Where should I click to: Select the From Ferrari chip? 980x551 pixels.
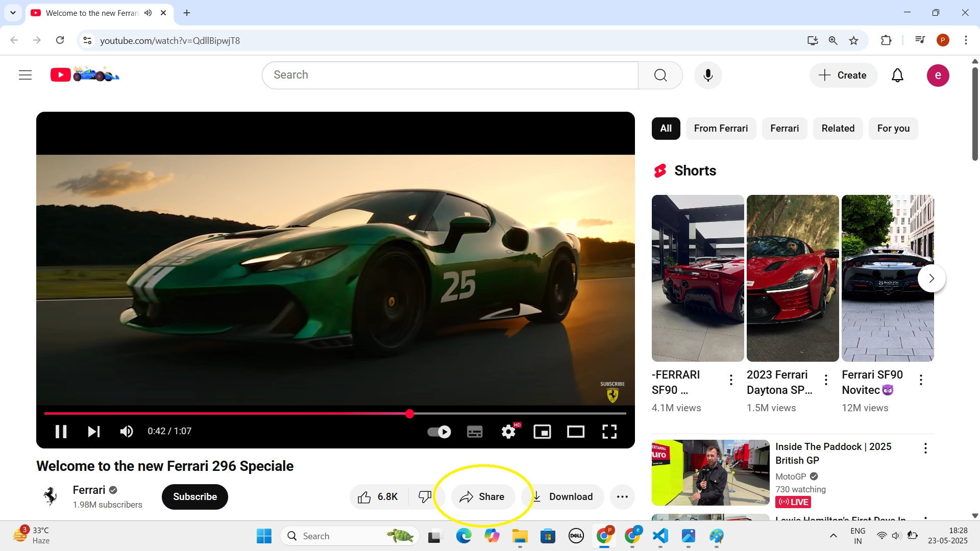(x=721, y=129)
